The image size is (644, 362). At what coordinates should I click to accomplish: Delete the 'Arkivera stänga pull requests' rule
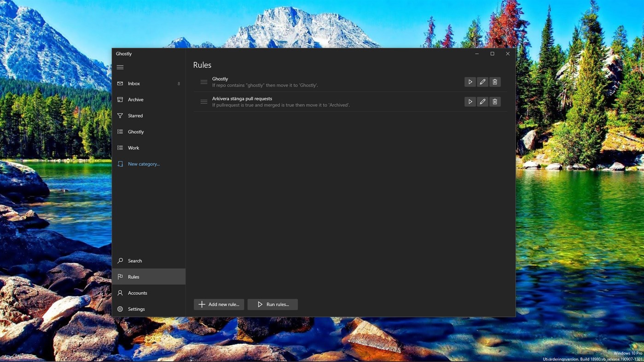pyautogui.click(x=494, y=101)
